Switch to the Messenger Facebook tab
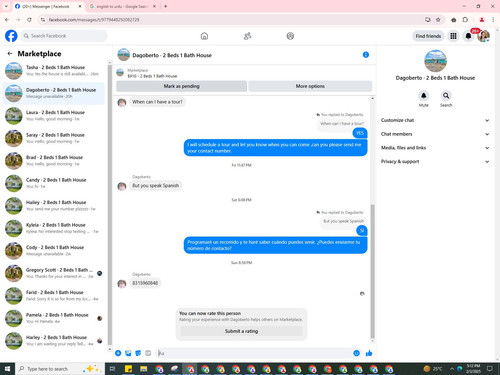The width and height of the screenshot is (500, 375). 48,6
